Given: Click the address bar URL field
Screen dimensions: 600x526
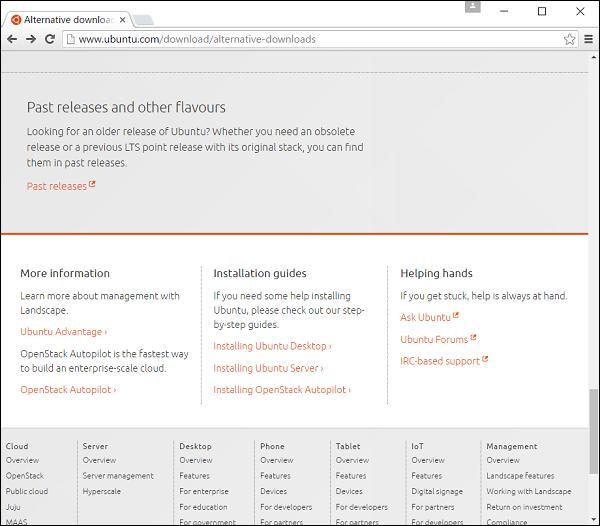Looking at the screenshot, I should [300, 39].
